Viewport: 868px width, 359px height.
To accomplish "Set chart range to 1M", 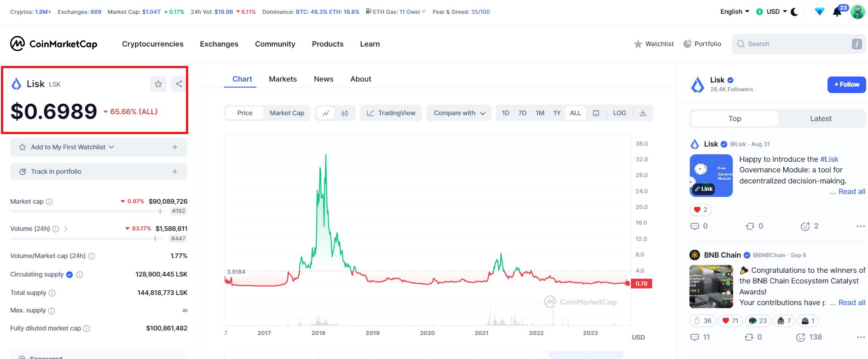I will click(540, 113).
